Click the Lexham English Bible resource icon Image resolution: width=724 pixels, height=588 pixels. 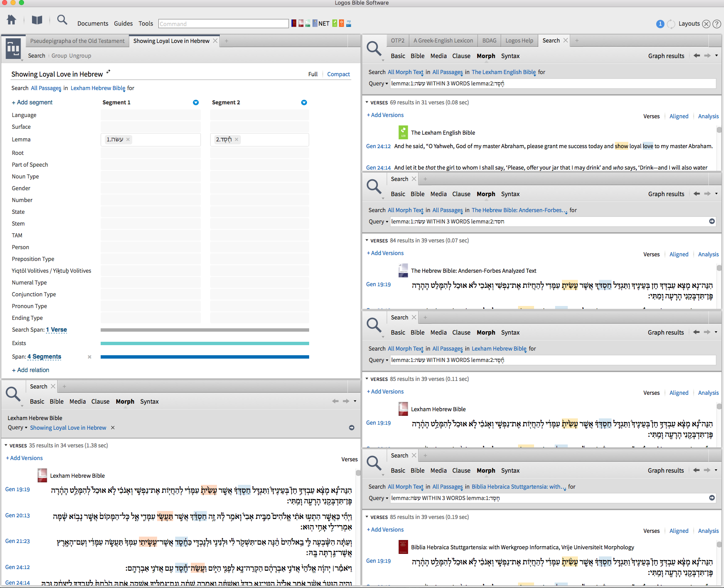pos(403,132)
